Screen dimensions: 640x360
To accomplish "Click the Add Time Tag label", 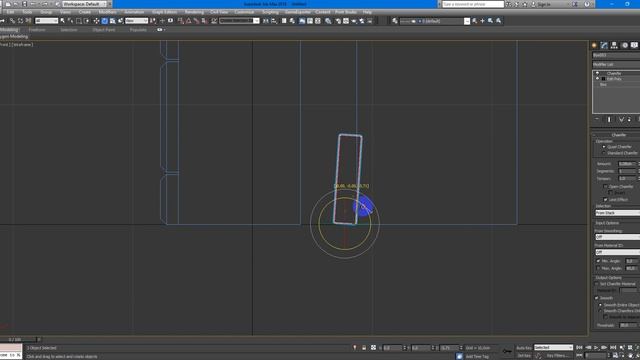I will [477, 356].
